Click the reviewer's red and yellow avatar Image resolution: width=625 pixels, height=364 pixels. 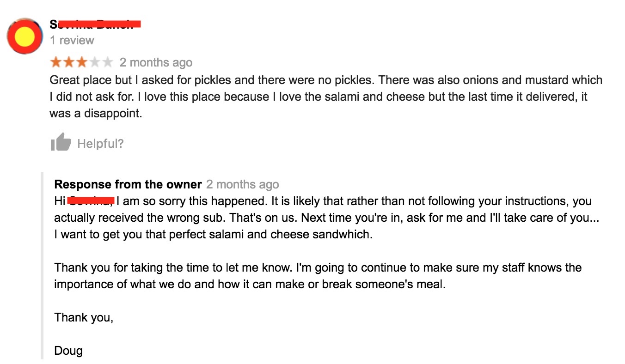coord(25,36)
